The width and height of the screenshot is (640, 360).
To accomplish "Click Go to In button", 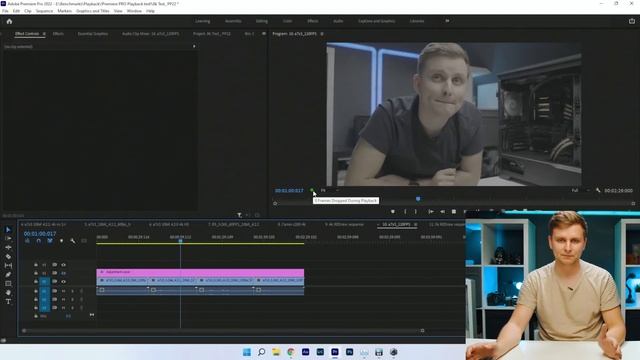I will [431, 211].
